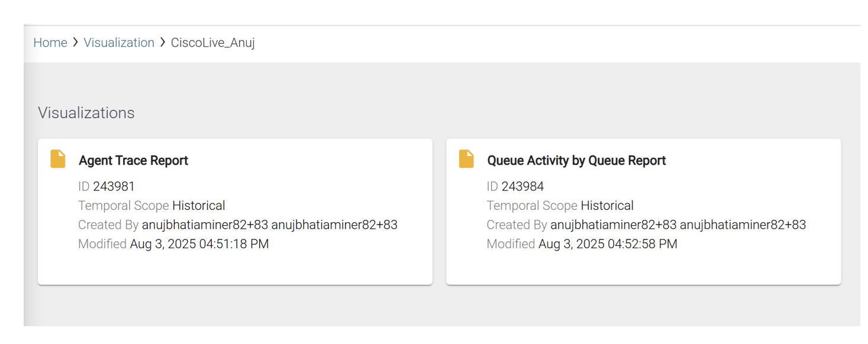The width and height of the screenshot is (868, 344).
Task: Click the ID 243984 text
Action: (x=515, y=186)
